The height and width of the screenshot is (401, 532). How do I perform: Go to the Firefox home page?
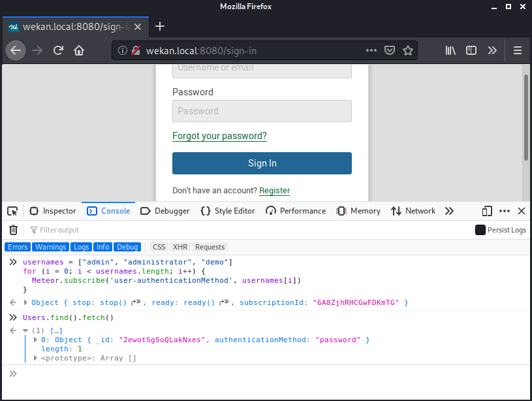79,50
